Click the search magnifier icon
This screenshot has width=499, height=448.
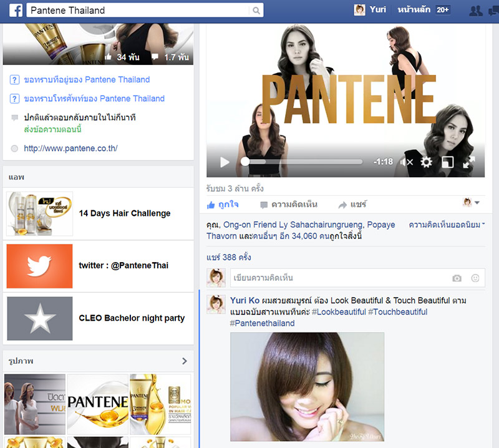tap(256, 11)
